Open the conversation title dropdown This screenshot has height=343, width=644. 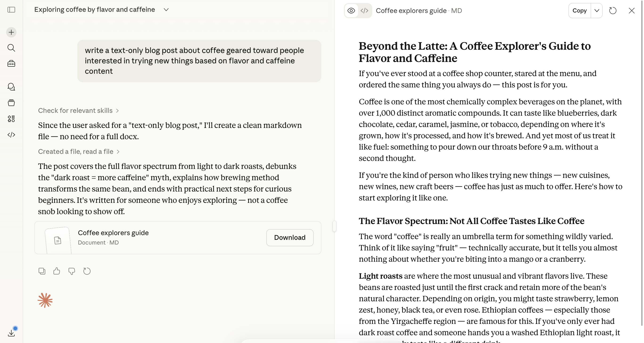(x=166, y=9)
